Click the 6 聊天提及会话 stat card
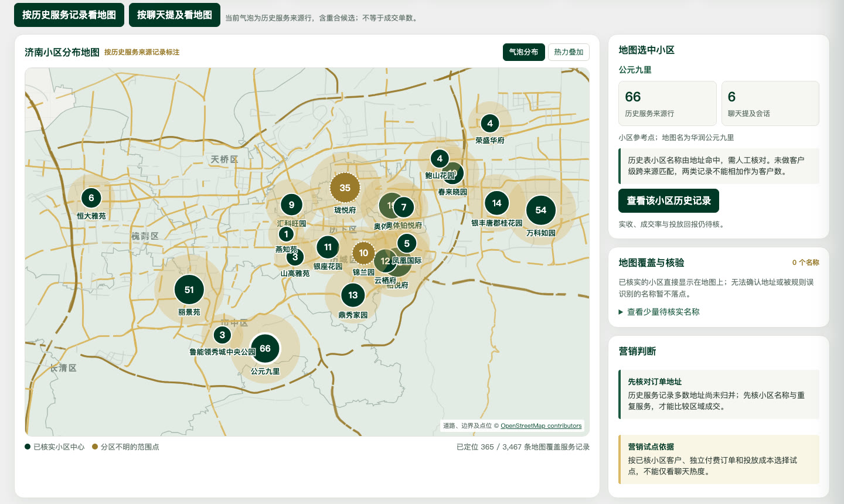Viewport: 844px width, 504px height. 770,103
